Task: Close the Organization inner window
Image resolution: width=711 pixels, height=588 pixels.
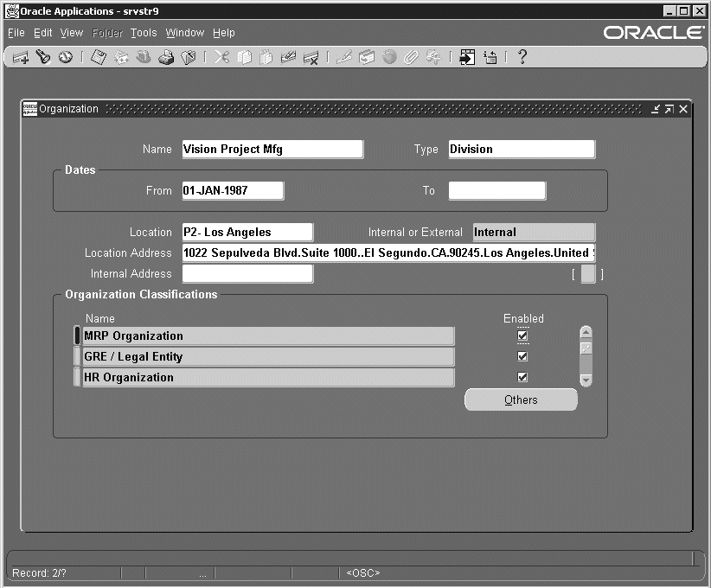Action: click(x=683, y=109)
